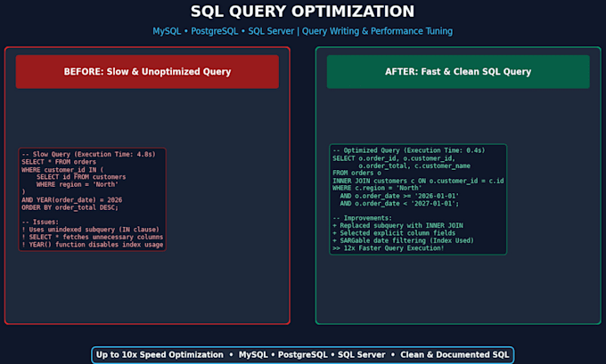Click the 'ORDER BY order_total DESC;' line

coord(70,207)
